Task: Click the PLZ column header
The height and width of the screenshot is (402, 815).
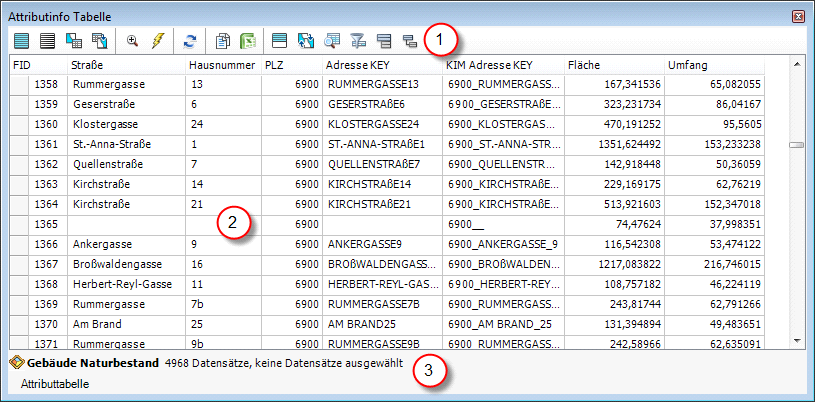Action: click(x=291, y=65)
